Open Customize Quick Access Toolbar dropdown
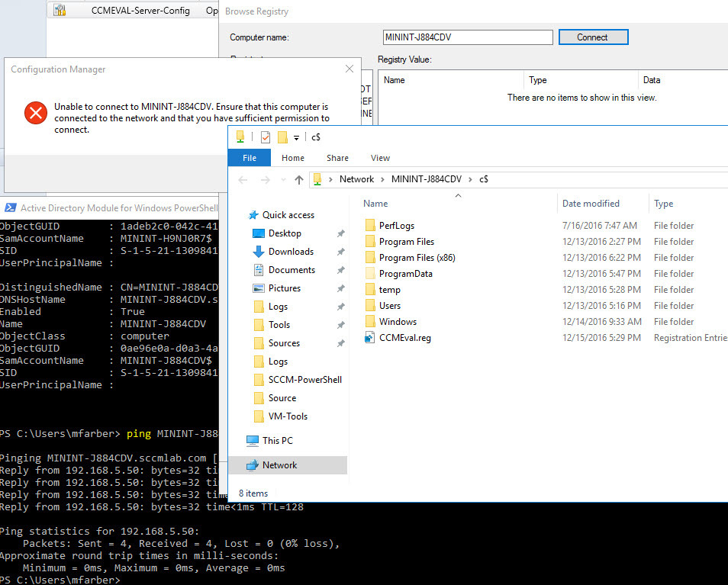728x585 pixels. tap(296, 138)
